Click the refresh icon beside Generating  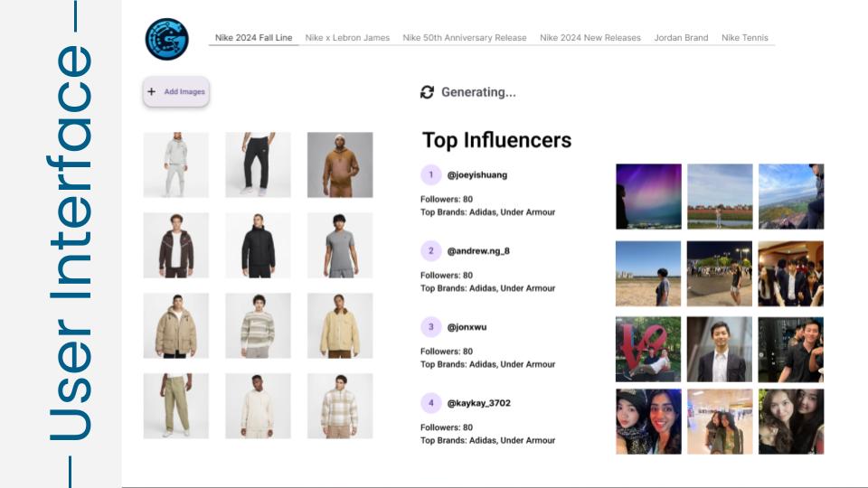tap(427, 92)
